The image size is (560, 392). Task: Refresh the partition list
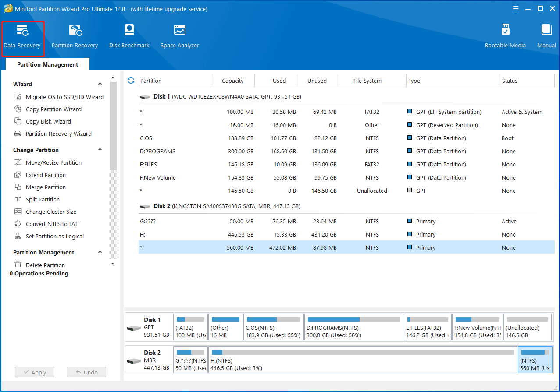coord(131,80)
